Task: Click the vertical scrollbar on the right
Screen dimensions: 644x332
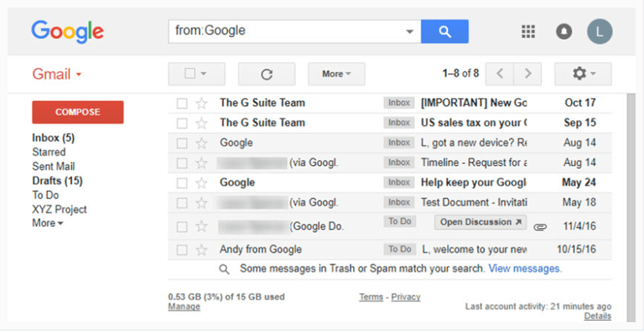Action: 631,208
